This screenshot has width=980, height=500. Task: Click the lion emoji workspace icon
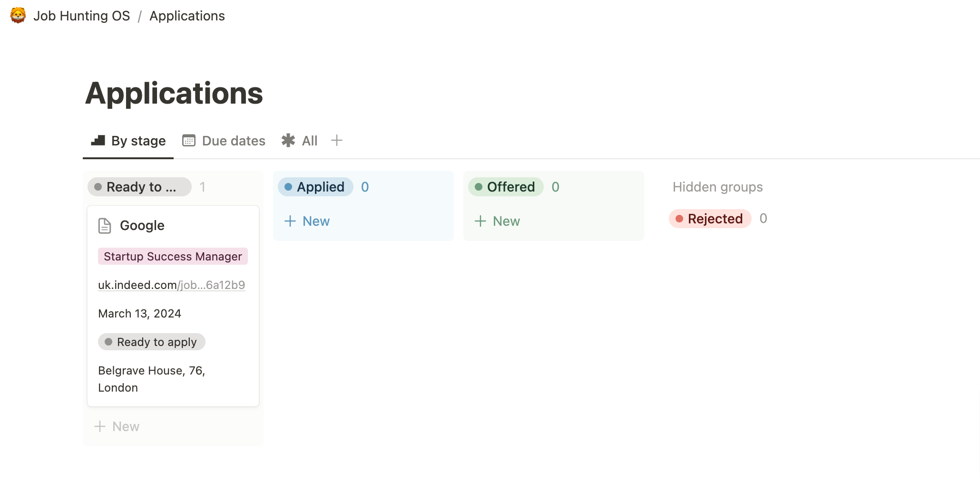[18, 16]
